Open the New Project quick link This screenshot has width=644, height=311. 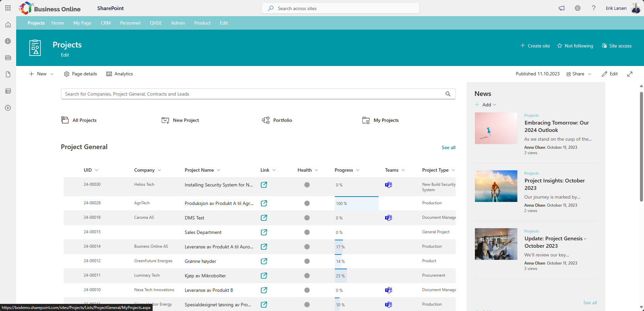pos(180,120)
